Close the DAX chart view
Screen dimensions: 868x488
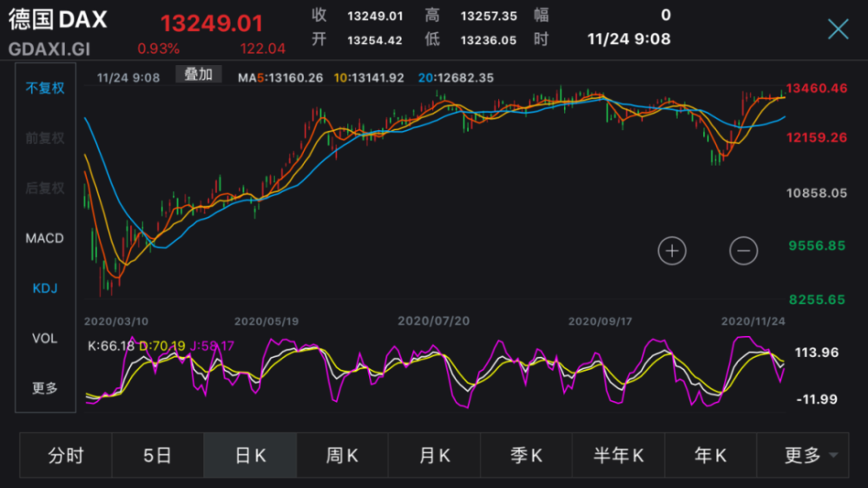(838, 29)
